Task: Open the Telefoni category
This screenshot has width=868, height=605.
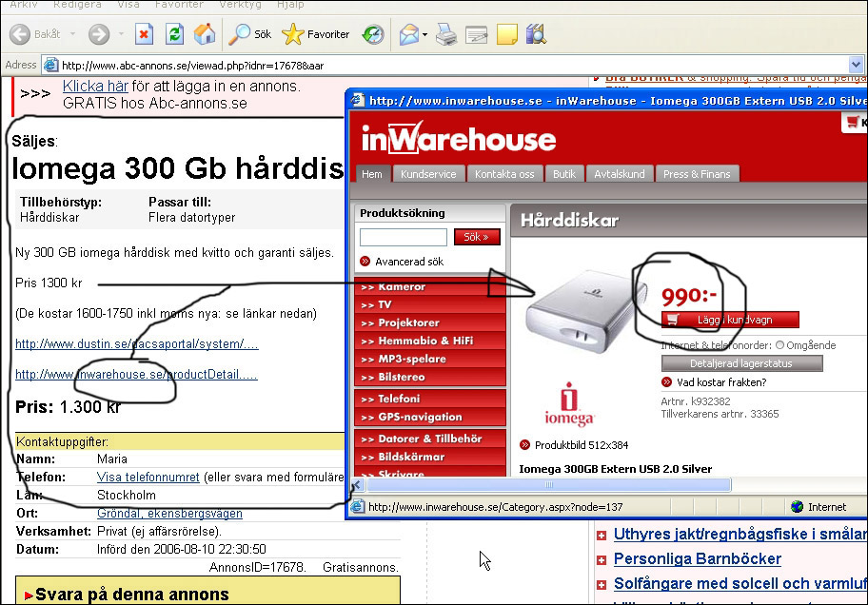Action: [429, 399]
